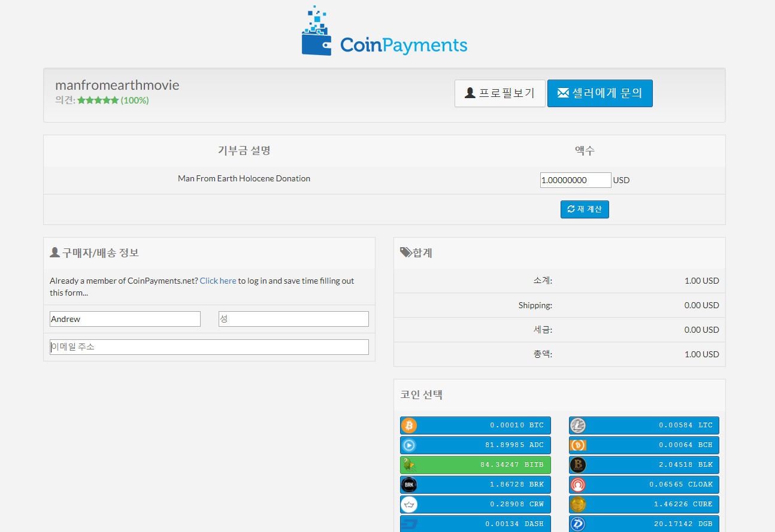The height and width of the screenshot is (532, 775).
Task: Click the 재 계산 recalculate button
Action: pos(585,209)
